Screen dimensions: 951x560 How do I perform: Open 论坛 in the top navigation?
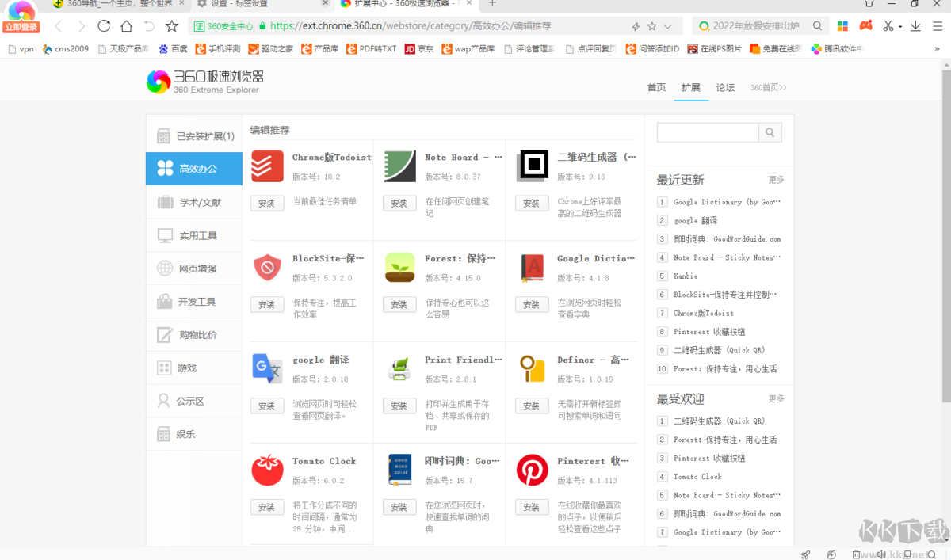click(725, 87)
